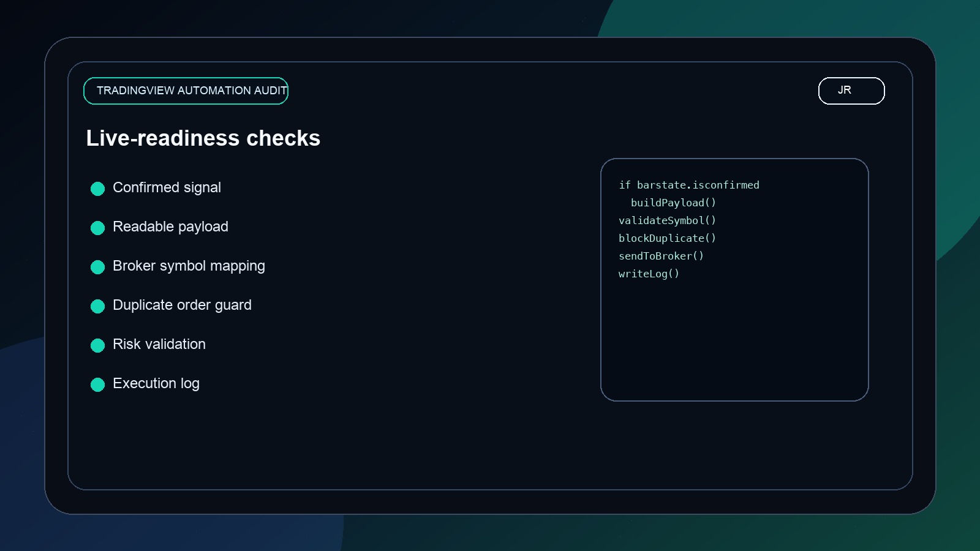Toggle the Risk validation status indicator

tap(97, 345)
